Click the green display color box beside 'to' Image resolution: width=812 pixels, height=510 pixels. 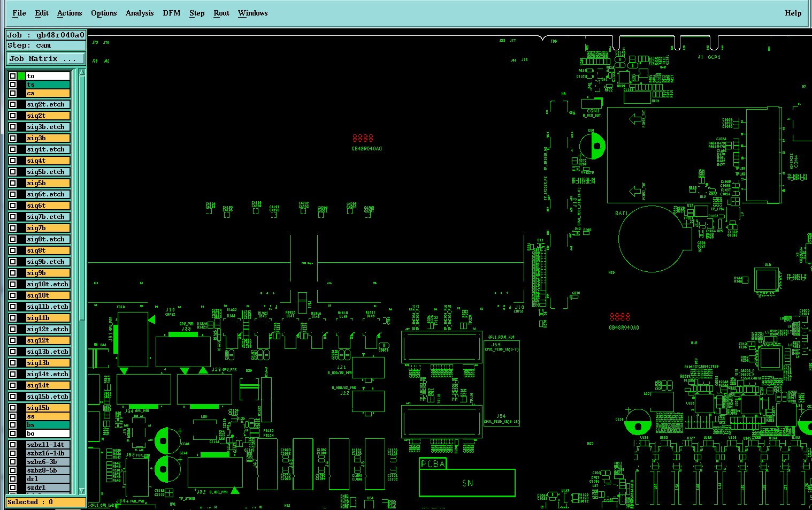(x=21, y=76)
